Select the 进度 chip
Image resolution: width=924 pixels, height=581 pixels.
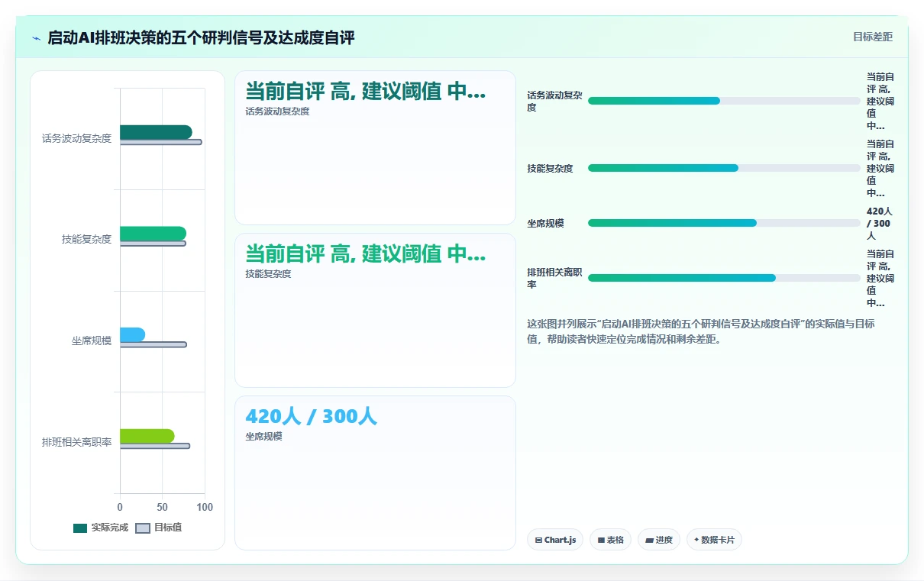tap(659, 540)
